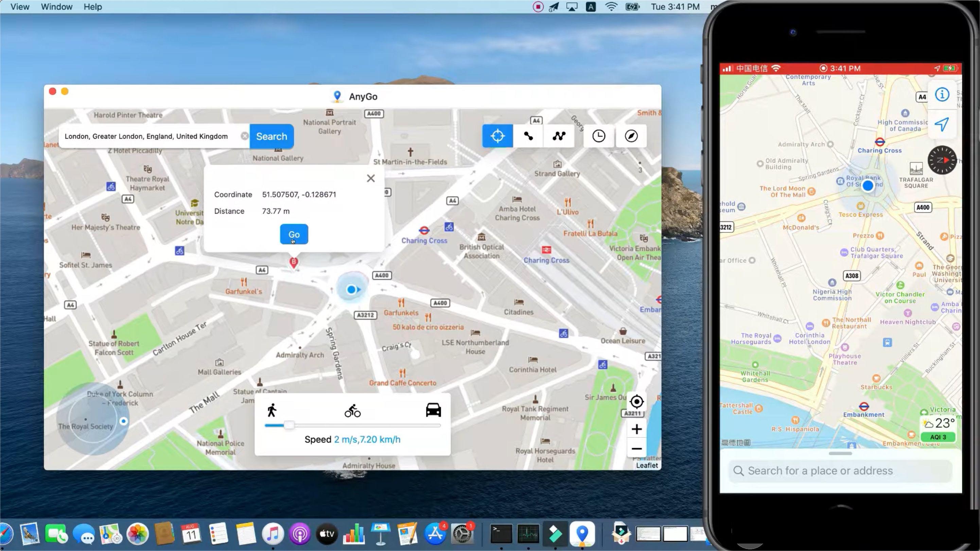Viewport: 980px width, 551px height.
Task: Click Admiralty Arch label on AnyGo map
Action: click(x=300, y=355)
